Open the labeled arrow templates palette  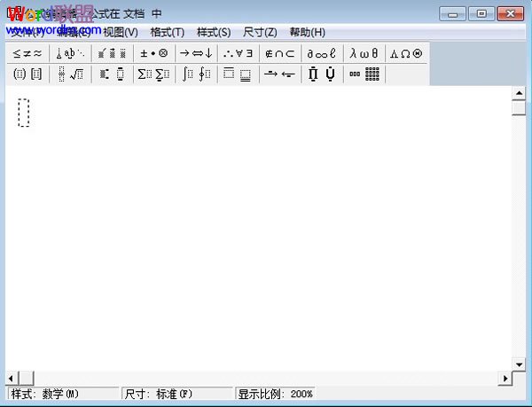point(280,74)
